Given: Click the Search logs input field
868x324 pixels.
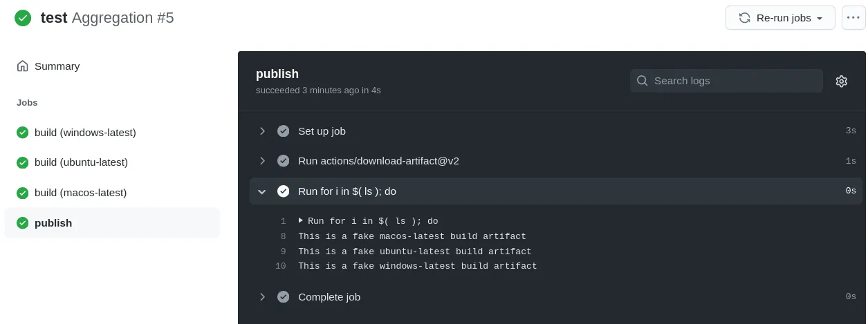Looking at the screenshot, I should tap(733, 81).
